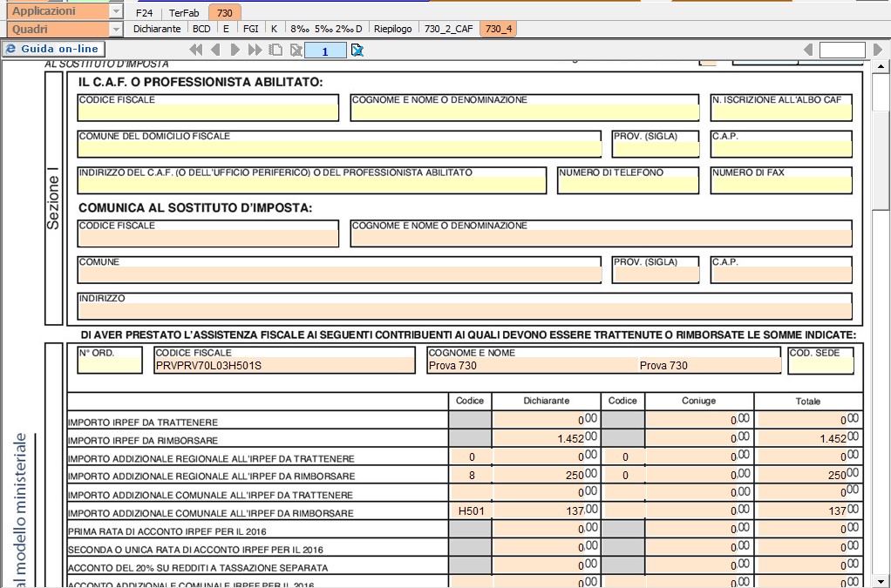Click the blue X page icon
Screen dimensions: 891x588
(x=357, y=50)
